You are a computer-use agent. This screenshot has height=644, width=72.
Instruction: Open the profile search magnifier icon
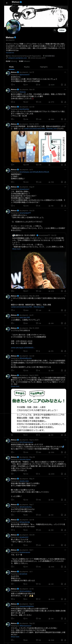point(55,30)
